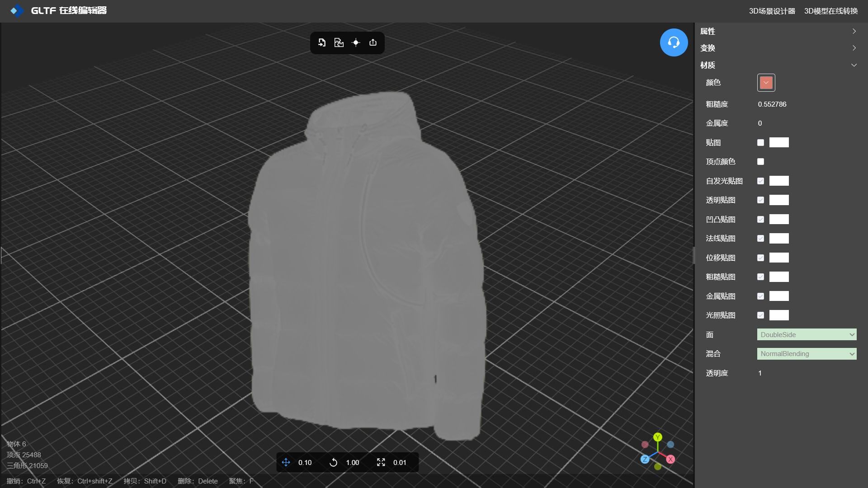Image resolution: width=868 pixels, height=488 pixels.
Task: Click the 拷贝: Shift+D hint
Action: click(x=145, y=481)
